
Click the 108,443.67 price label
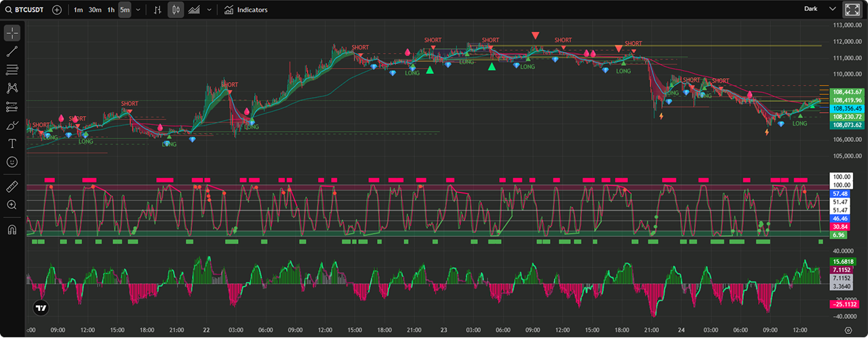point(848,92)
